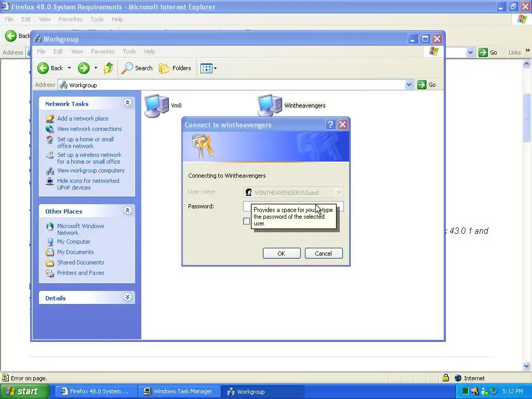Switch to Windows Task Manager taskbar button
This screenshot has height=399, width=532.
pyautogui.click(x=179, y=392)
